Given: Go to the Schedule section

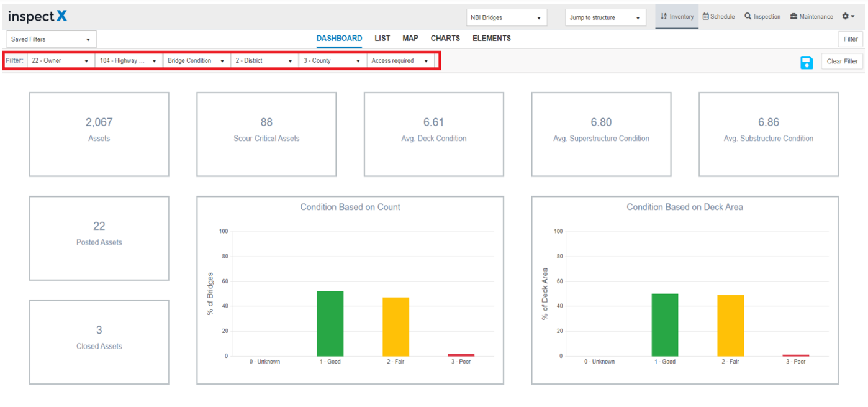Looking at the screenshot, I should click(718, 17).
